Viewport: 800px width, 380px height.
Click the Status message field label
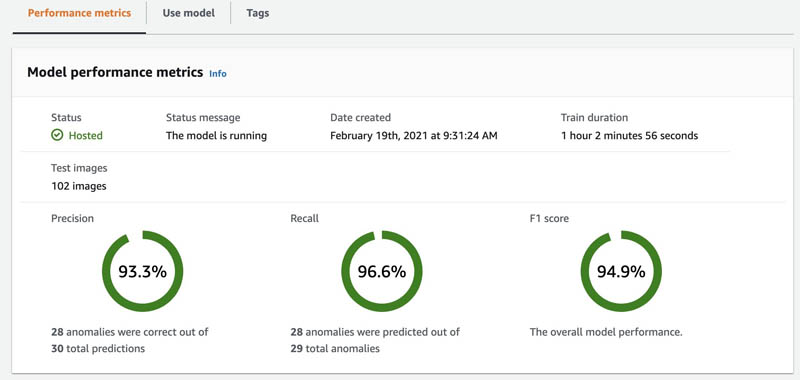tap(203, 117)
